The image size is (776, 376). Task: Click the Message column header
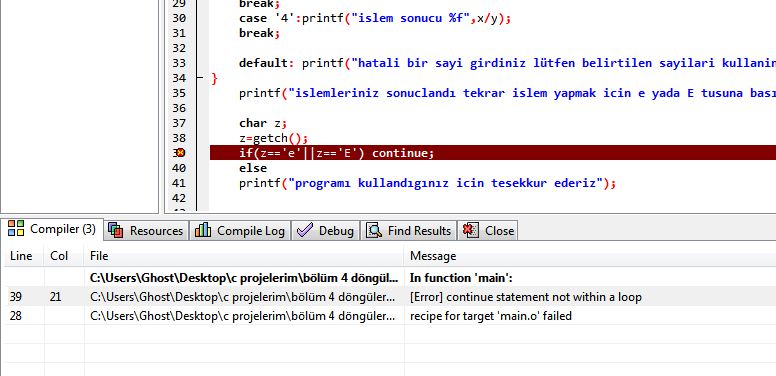pos(433,256)
